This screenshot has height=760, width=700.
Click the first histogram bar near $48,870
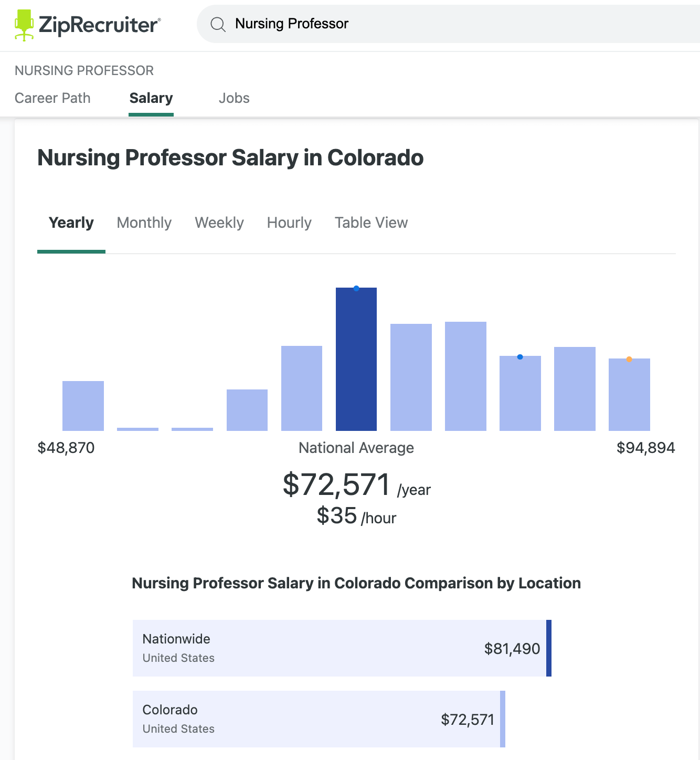click(x=83, y=406)
